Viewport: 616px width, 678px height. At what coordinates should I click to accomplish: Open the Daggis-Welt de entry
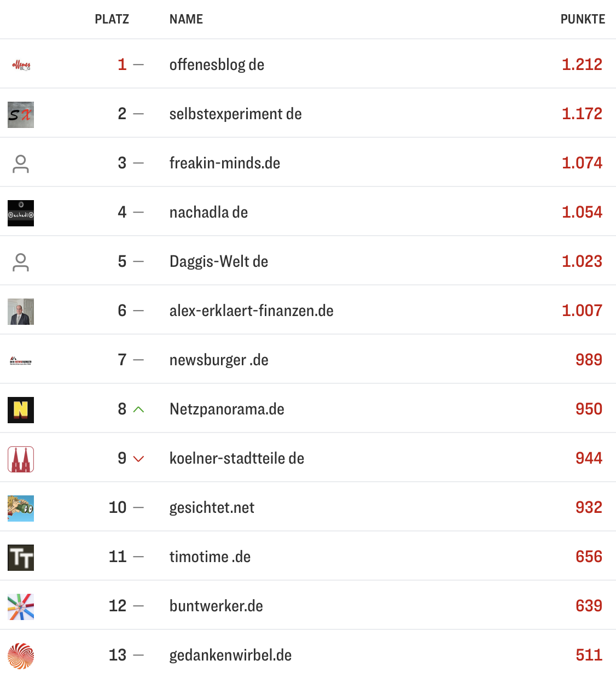coord(219,261)
